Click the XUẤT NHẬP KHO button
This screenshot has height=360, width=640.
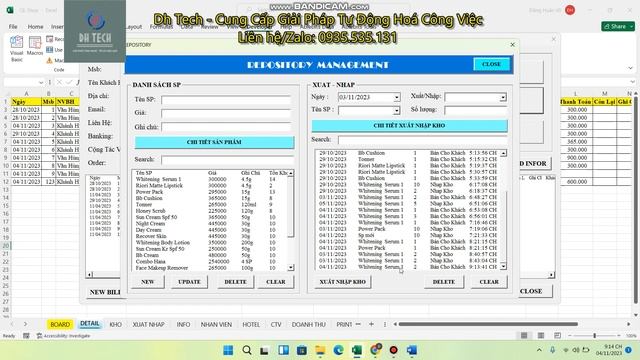pos(342,282)
